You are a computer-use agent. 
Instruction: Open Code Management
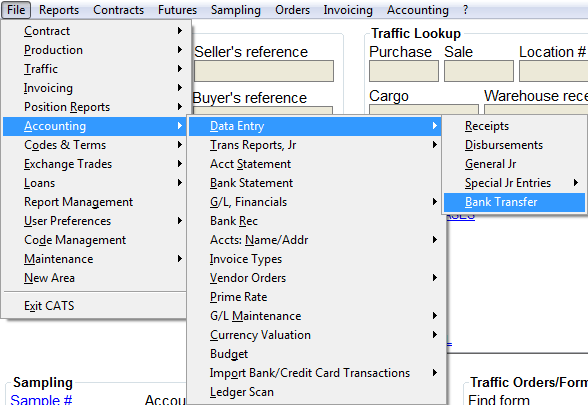94,240
